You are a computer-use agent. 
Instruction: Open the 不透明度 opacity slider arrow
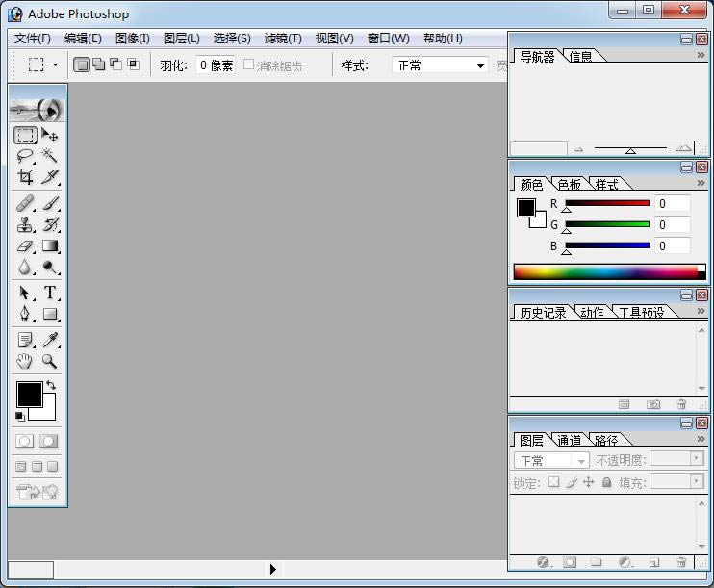coord(697,458)
